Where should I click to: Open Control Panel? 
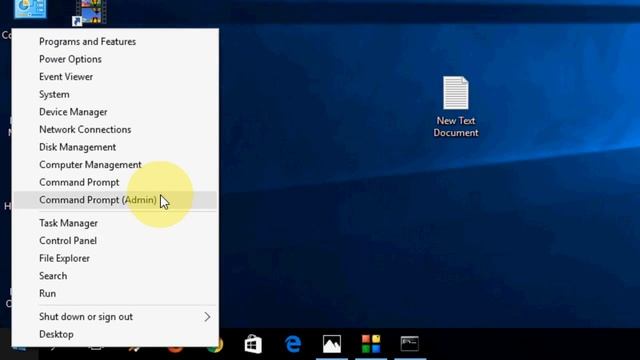tap(115, 240)
